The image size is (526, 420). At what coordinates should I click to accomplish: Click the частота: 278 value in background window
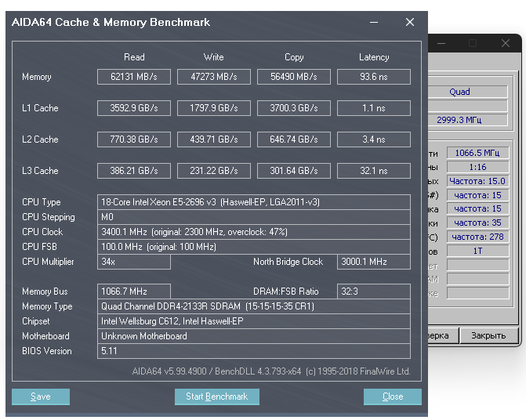pos(477,237)
